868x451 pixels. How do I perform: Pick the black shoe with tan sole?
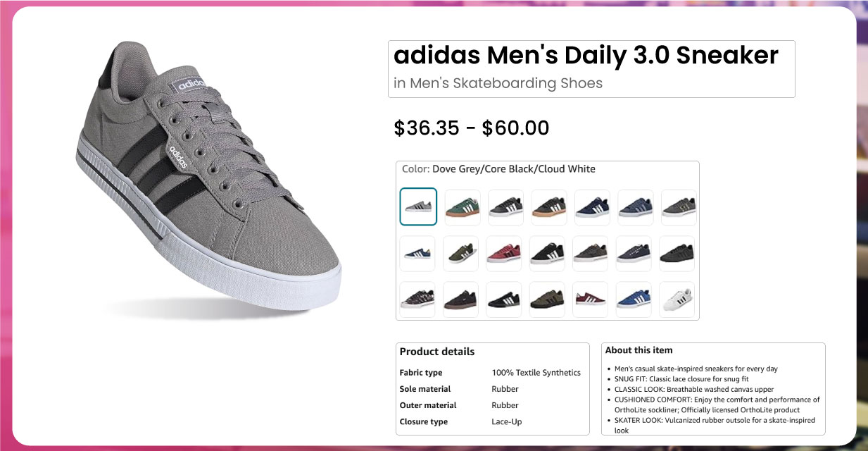pyautogui.click(x=549, y=207)
